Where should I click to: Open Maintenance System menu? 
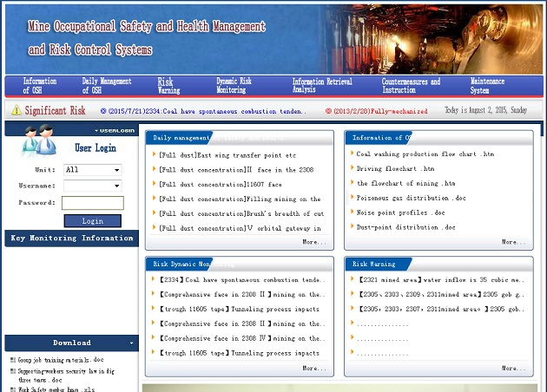[x=487, y=86]
